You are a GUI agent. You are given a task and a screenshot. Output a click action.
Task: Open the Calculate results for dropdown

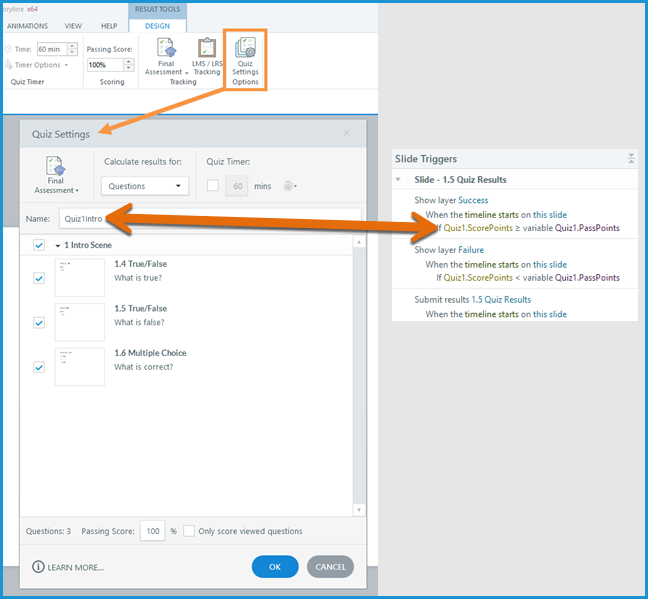coord(145,186)
